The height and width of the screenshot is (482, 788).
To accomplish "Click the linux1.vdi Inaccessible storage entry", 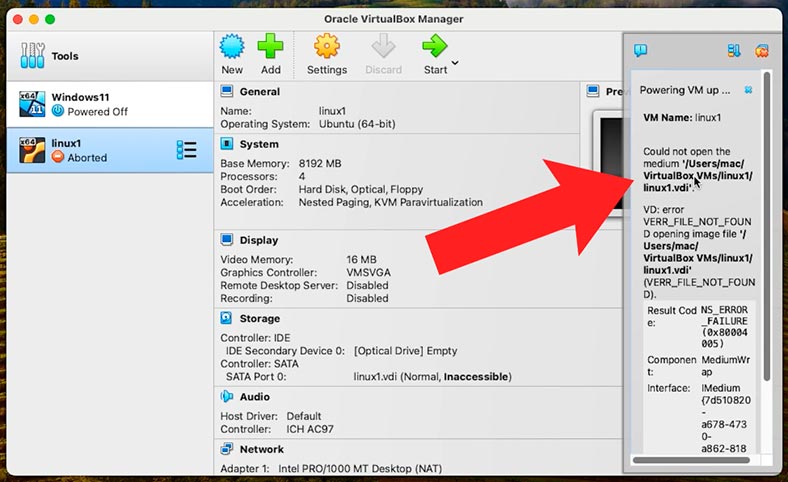I will pyautogui.click(x=432, y=376).
